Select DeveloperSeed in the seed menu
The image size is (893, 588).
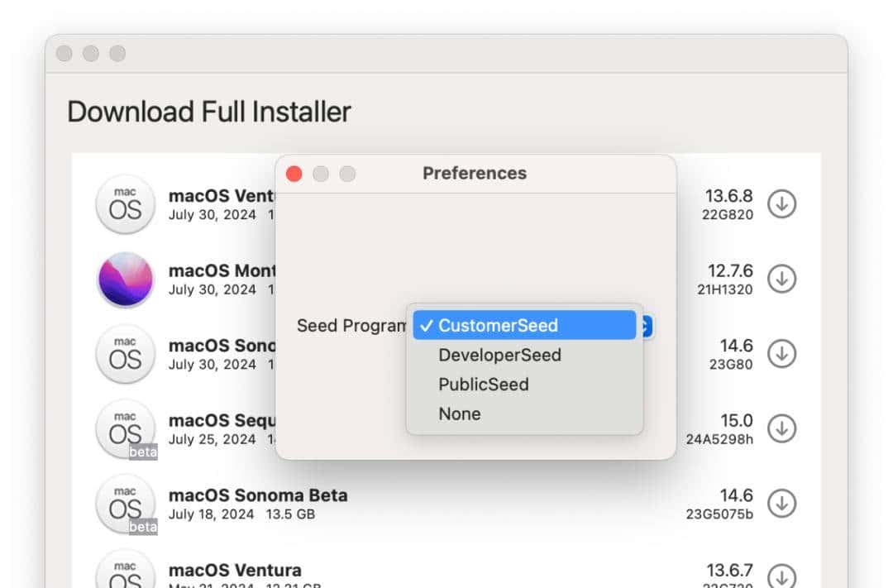pyautogui.click(x=499, y=355)
